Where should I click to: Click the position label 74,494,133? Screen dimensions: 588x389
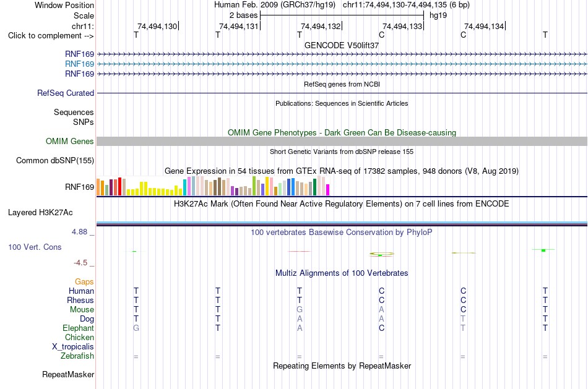(402, 26)
